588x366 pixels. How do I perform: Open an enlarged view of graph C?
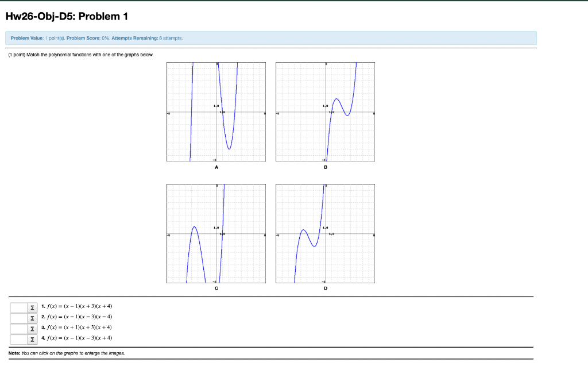coord(216,233)
